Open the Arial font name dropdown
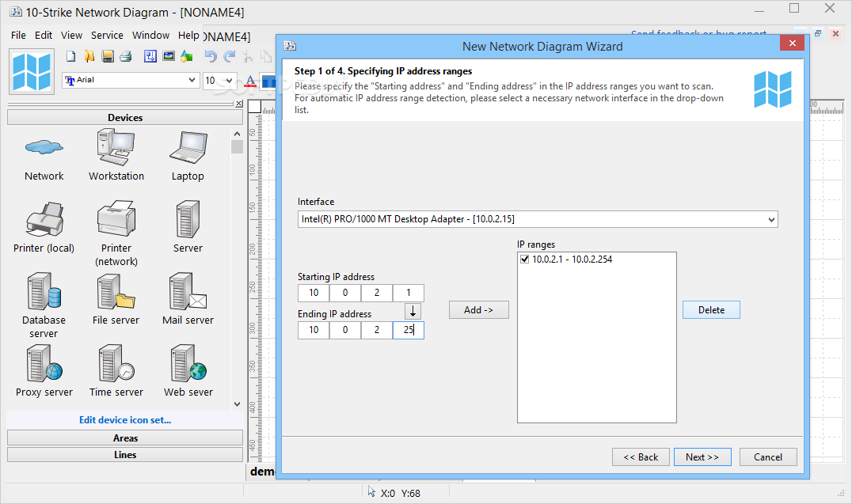The width and height of the screenshot is (852, 504). coord(192,80)
